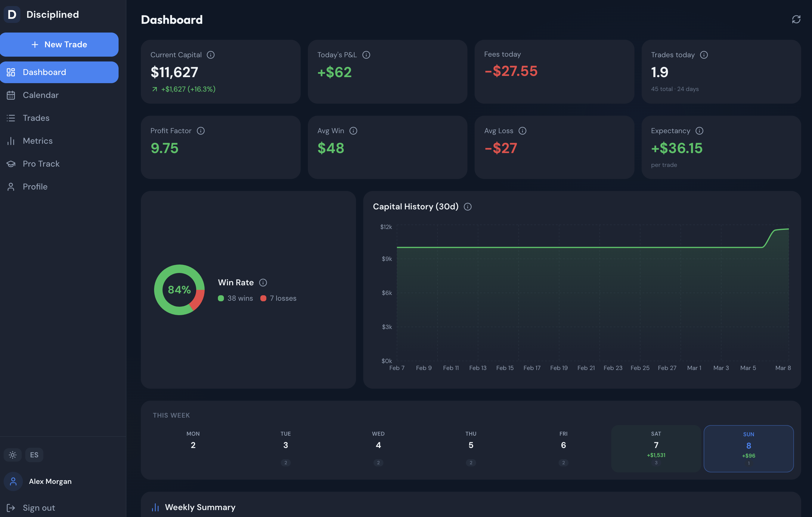Open the Calendar section in the sidebar
This screenshot has height=517, width=812.
coord(41,95)
